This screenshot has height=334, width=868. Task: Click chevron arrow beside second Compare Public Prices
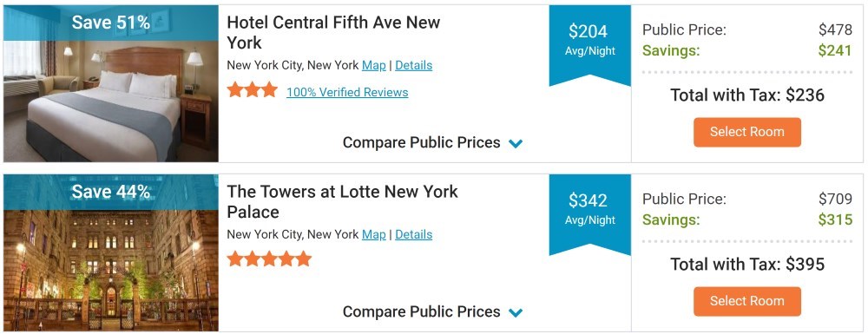516,313
